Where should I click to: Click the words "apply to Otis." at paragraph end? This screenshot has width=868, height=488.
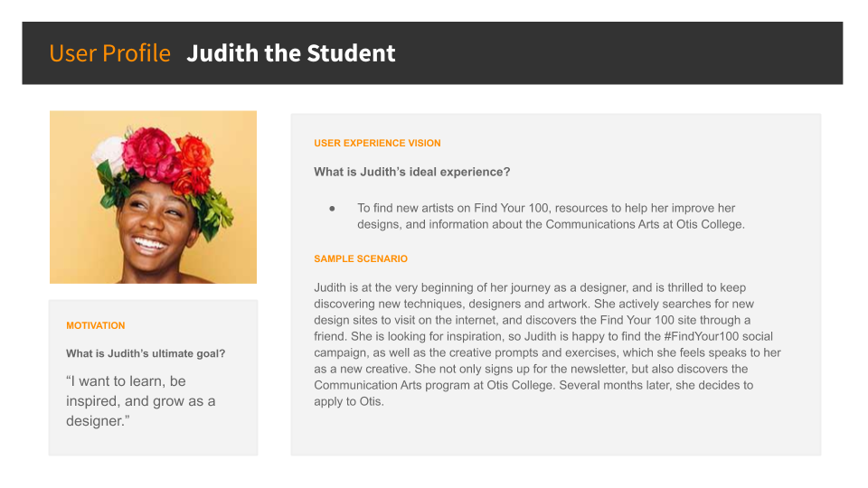(349, 401)
